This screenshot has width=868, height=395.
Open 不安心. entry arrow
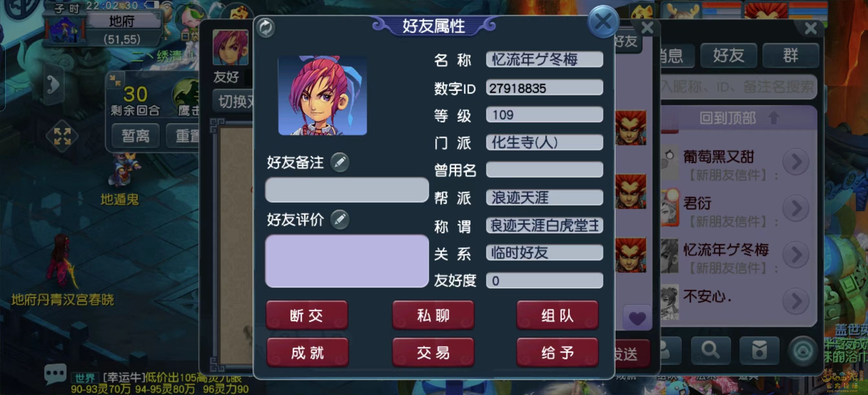click(x=796, y=301)
